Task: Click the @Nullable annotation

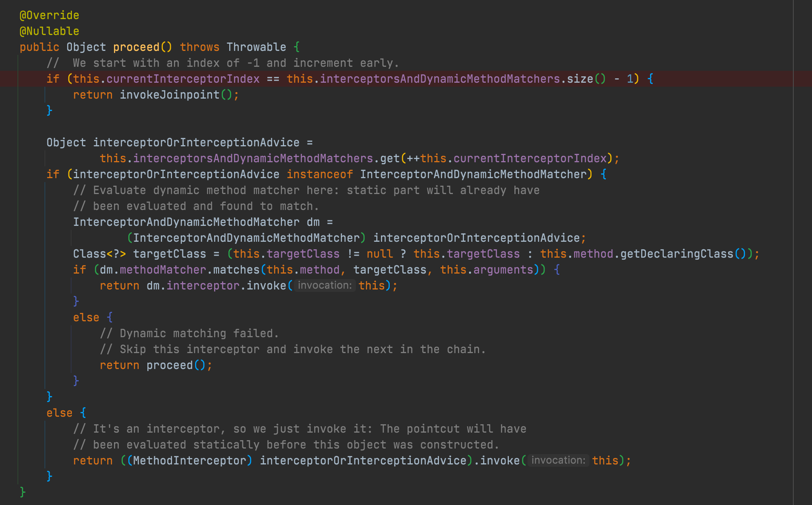Action: [49, 31]
